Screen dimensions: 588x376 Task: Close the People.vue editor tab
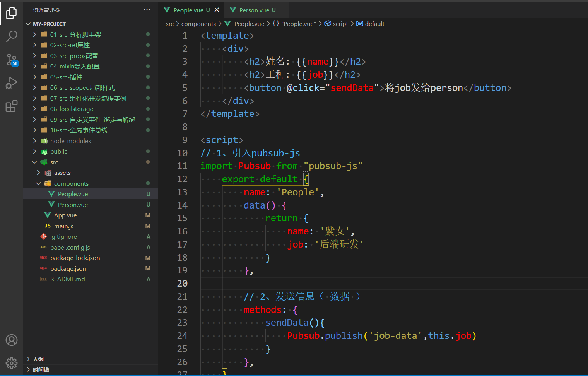tap(217, 10)
